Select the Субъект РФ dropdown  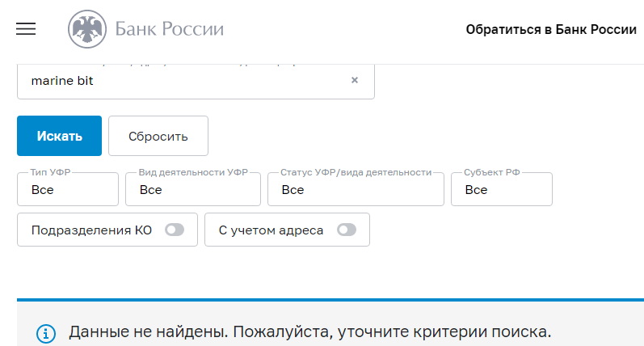[x=502, y=190]
